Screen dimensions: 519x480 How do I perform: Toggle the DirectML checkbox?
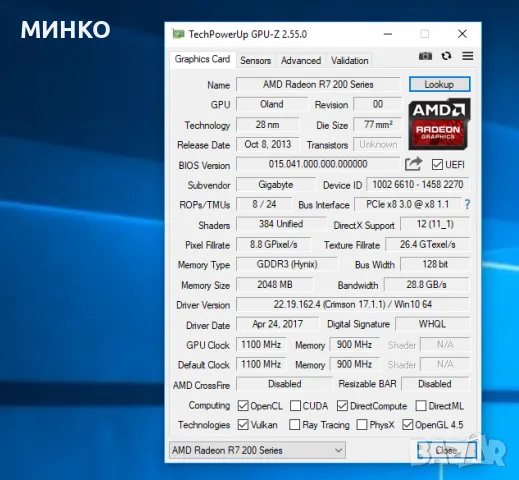(x=421, y=406)
